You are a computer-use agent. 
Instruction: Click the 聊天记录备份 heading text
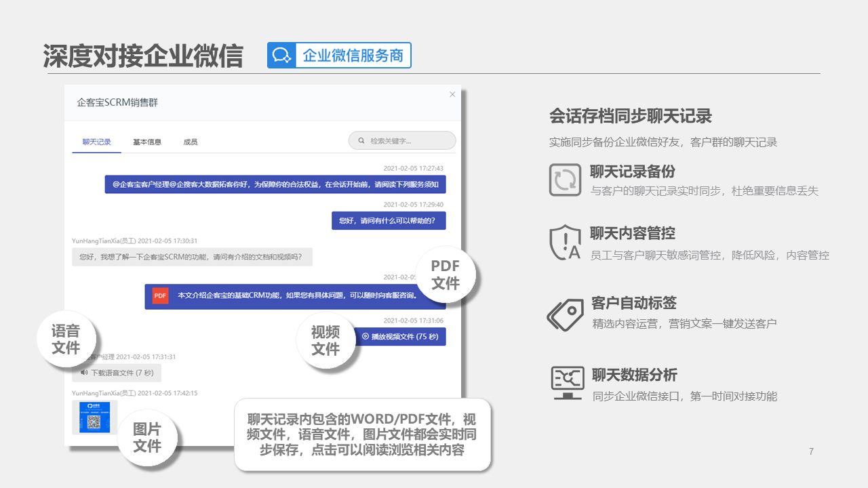point(633,171)
